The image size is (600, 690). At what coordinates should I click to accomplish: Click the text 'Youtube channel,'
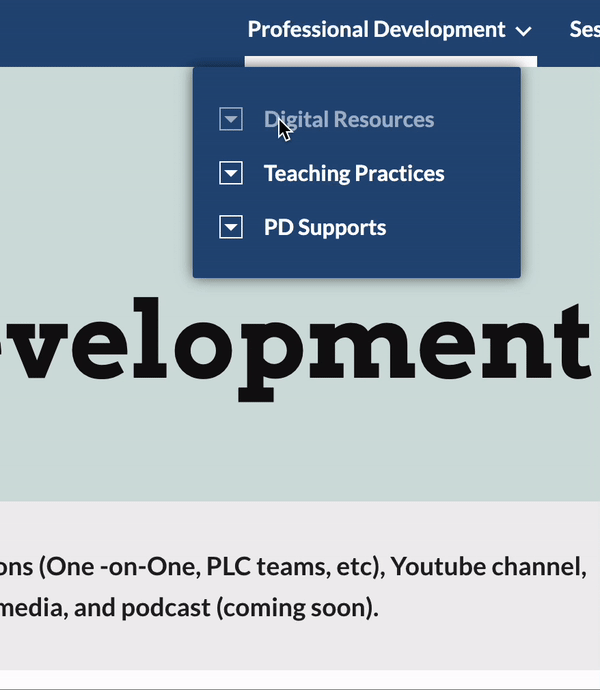pyautogui.click(x=488, y=566)
